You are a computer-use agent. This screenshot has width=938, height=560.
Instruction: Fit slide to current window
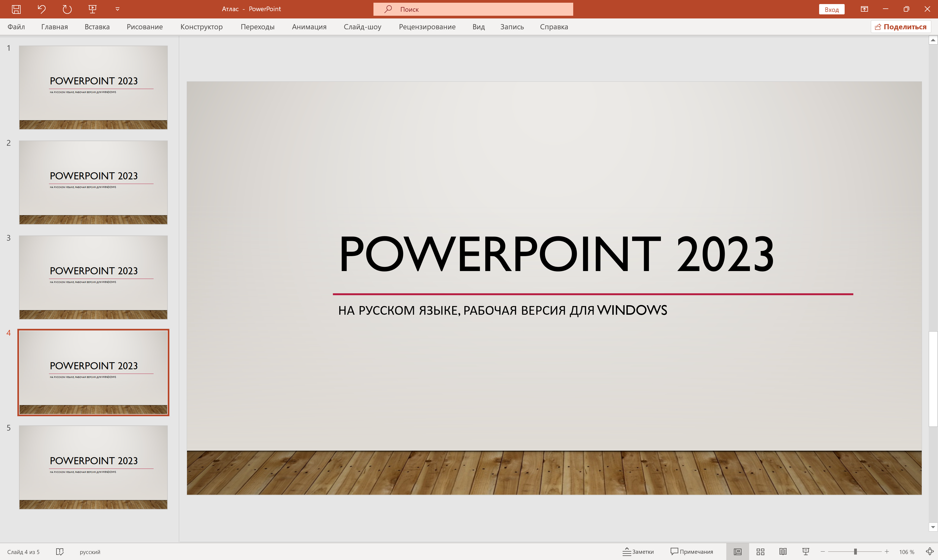[930, 552]
